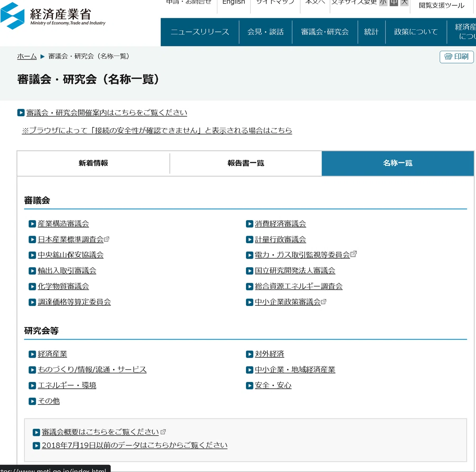This screenshot has height=472, width=476.
Task: Open 消費経済審議会 link
Action: pyautogui.click(x=280, y=224)
